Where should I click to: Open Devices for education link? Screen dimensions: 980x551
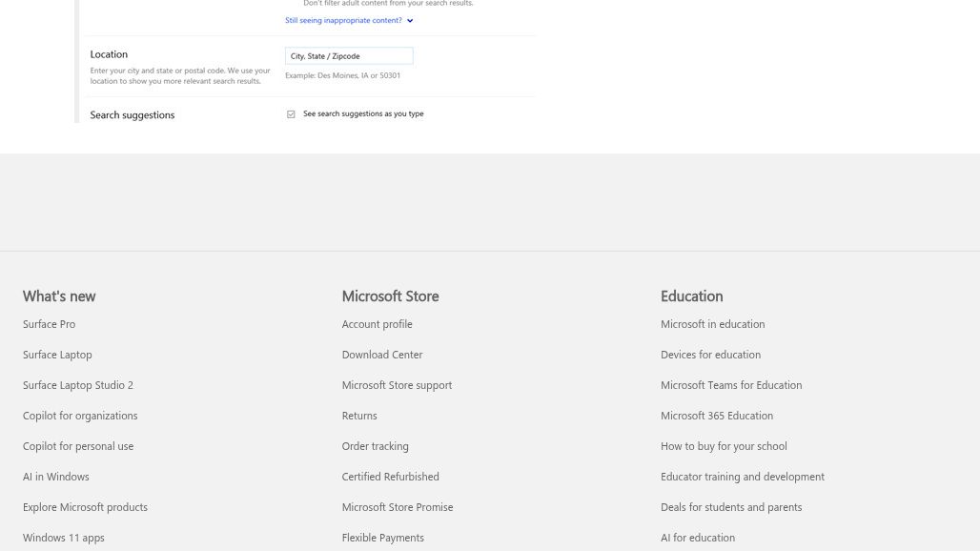click(710, 355)
